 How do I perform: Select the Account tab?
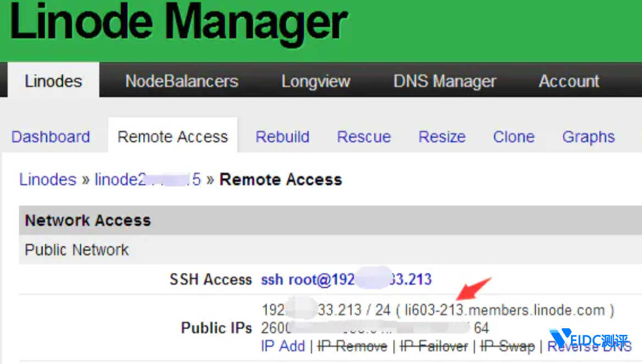(569, 81)
